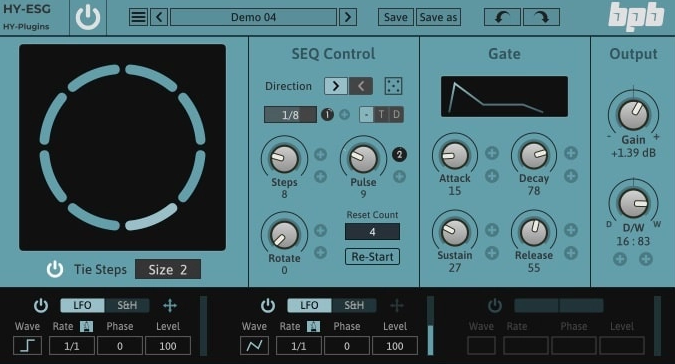Click modulation slot 2 beside Pulse
The image size is (675, 364).
tap(399, 154)
